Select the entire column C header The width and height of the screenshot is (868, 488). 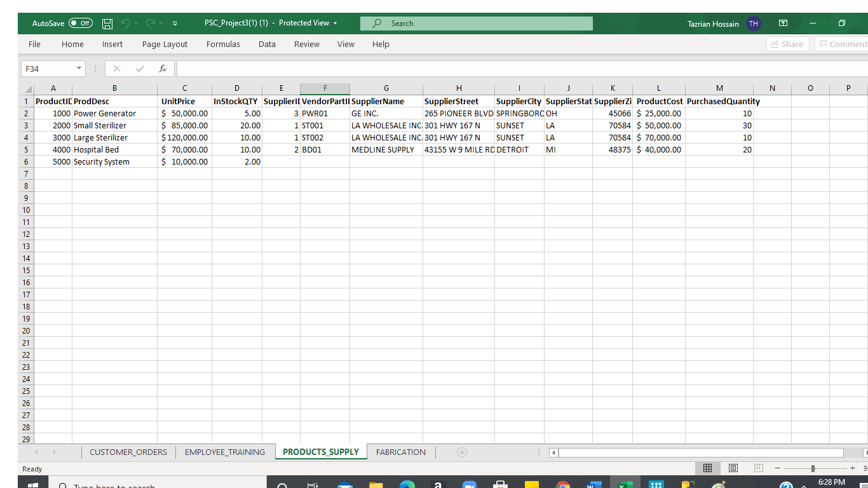(x=184, y=88)
